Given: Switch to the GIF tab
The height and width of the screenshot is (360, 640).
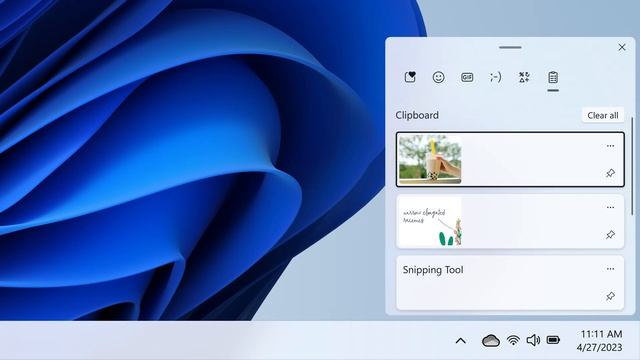Looking at the screenshot, I should 467,77.
